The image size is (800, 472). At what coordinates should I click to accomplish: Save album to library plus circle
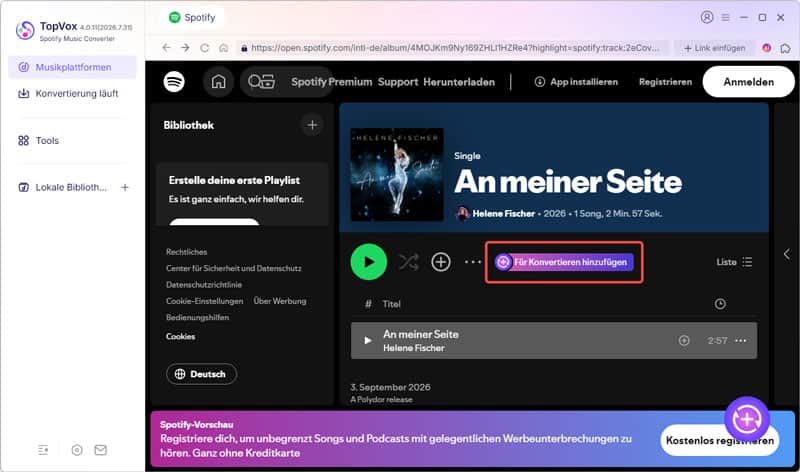tap(441, 262)
